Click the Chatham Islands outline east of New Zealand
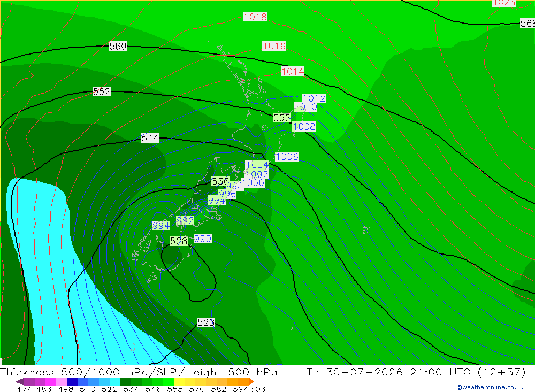The width and height of the screenshot is (535, 392). pos(365,229)
